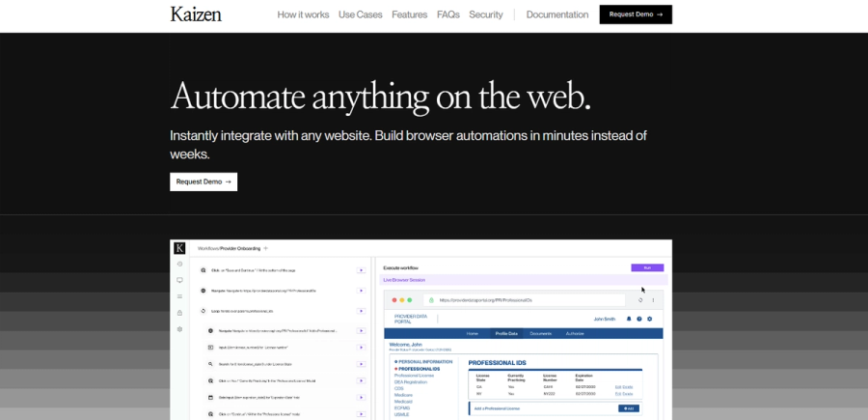This screenshot has width=868, height=420.
Task: Open the DEA Registration link
Action: (411, 381)
